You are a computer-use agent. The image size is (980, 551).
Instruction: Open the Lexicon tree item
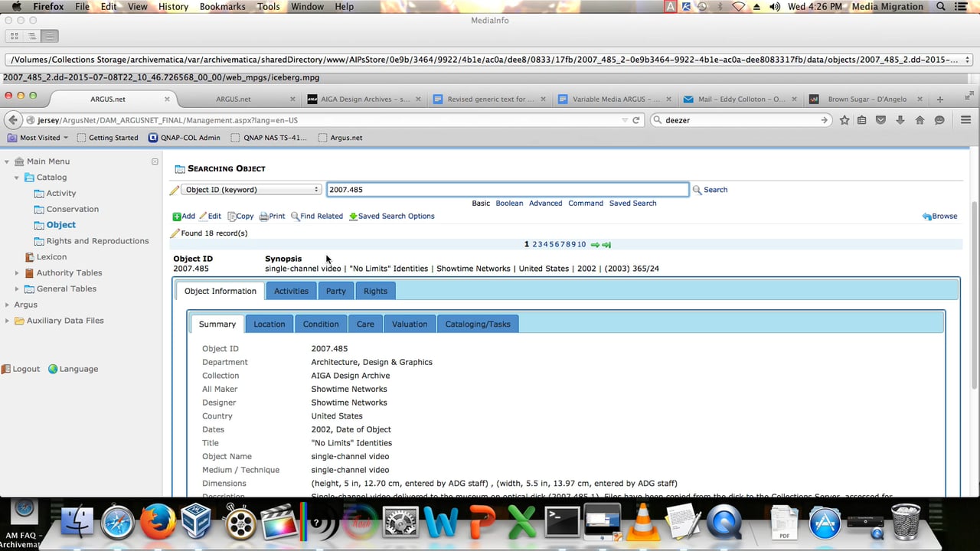point(52,257)
